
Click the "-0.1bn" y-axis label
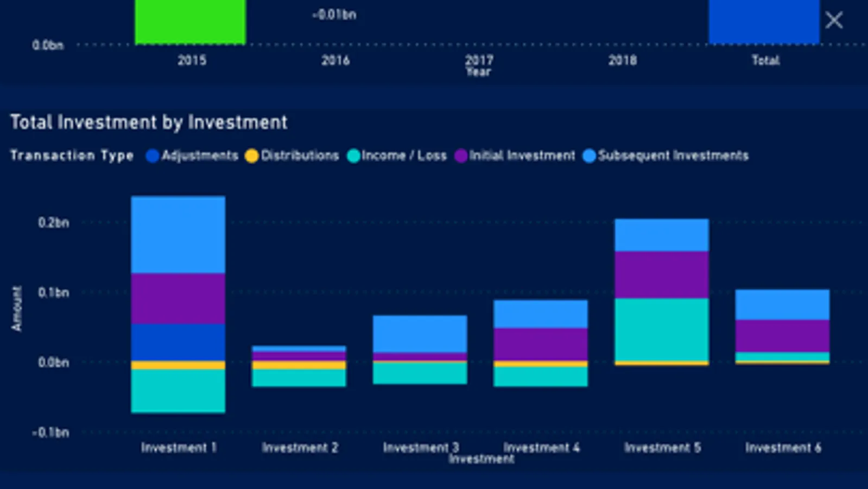tap(50, 432)
